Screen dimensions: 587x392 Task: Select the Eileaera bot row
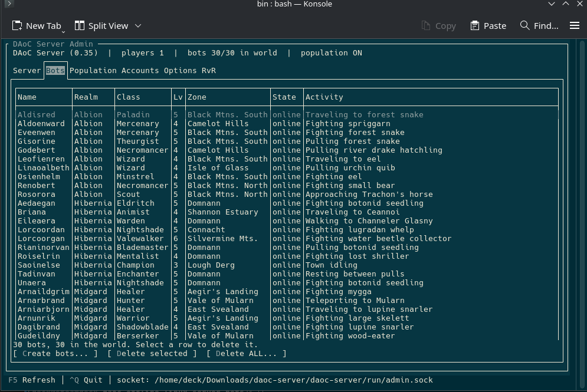click(x=287, y=221)
